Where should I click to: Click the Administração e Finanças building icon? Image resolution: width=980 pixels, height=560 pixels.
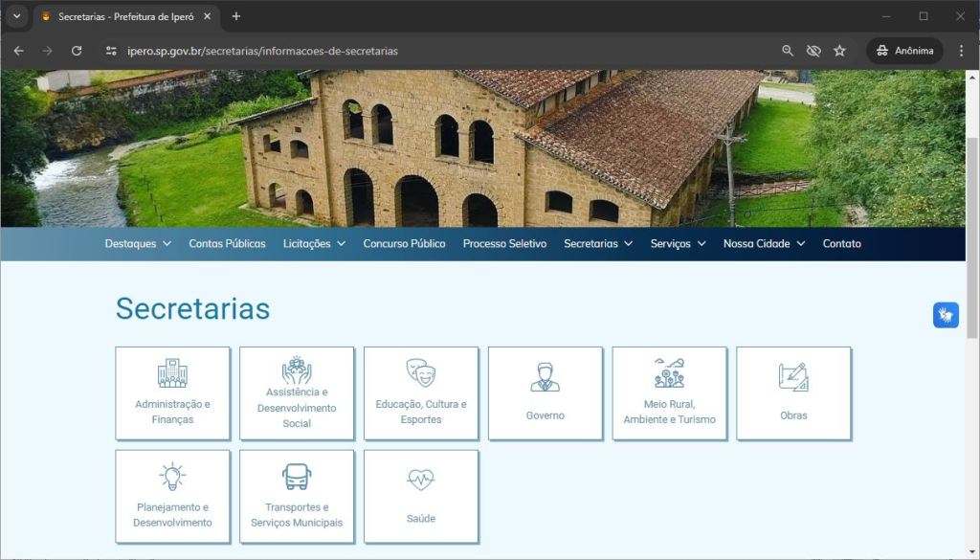point(172,372)
